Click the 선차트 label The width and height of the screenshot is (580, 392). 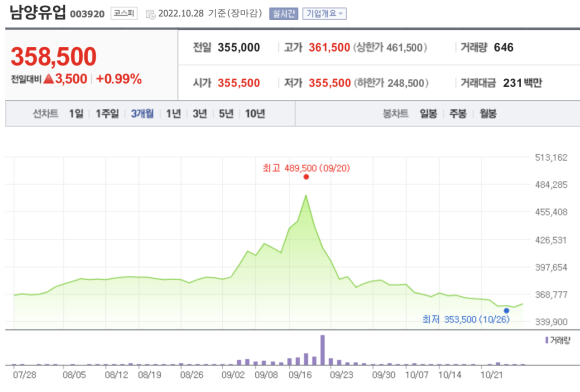point(45,114)
